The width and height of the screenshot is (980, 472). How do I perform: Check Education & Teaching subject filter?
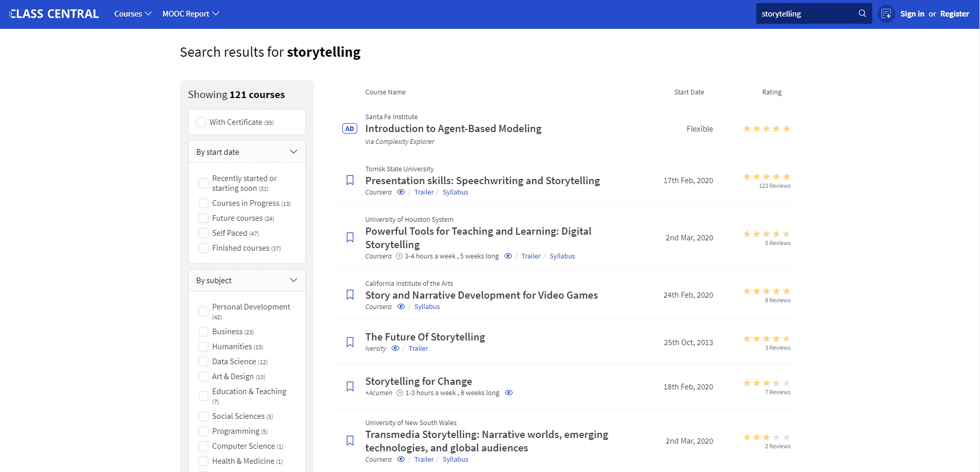[204, 396]
